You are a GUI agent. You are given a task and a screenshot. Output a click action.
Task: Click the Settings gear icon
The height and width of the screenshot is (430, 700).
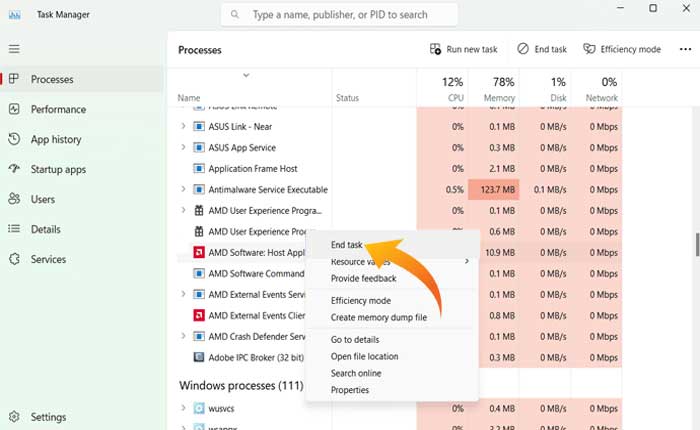(14, 417)
